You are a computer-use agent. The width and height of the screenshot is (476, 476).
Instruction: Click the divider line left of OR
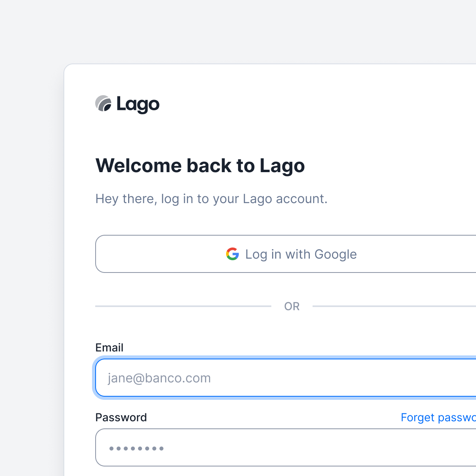[183, 306]
